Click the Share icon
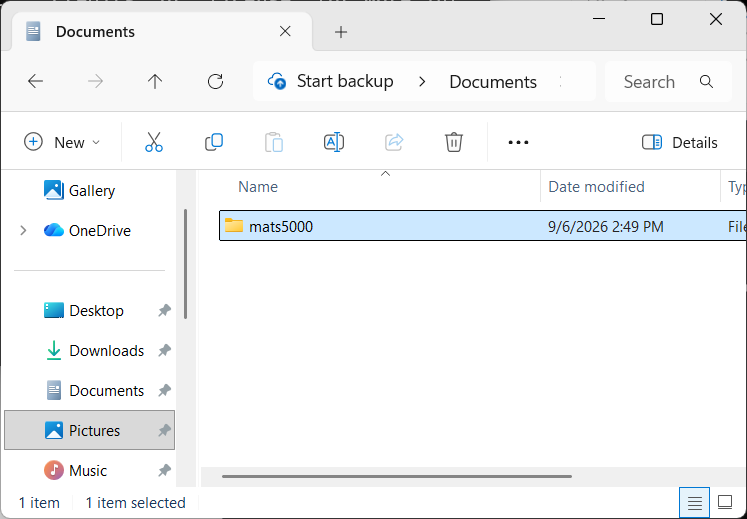 394,142
